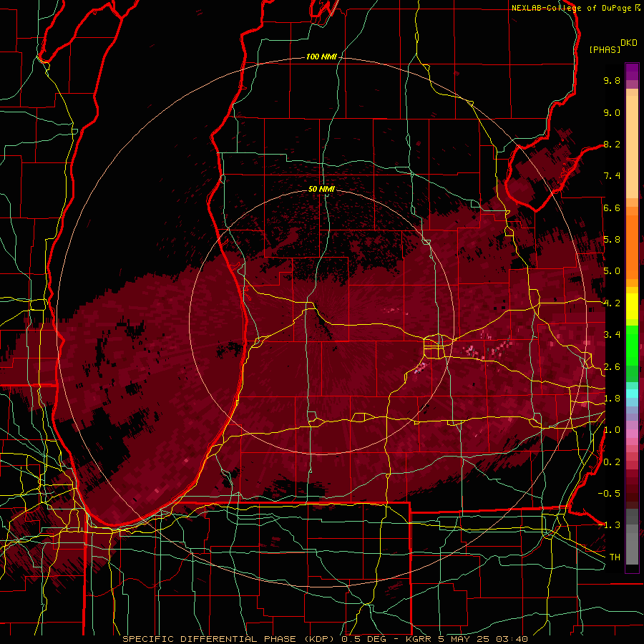Click the -0.5 legend value
This screenshot has height=644, width=644.
609,494
